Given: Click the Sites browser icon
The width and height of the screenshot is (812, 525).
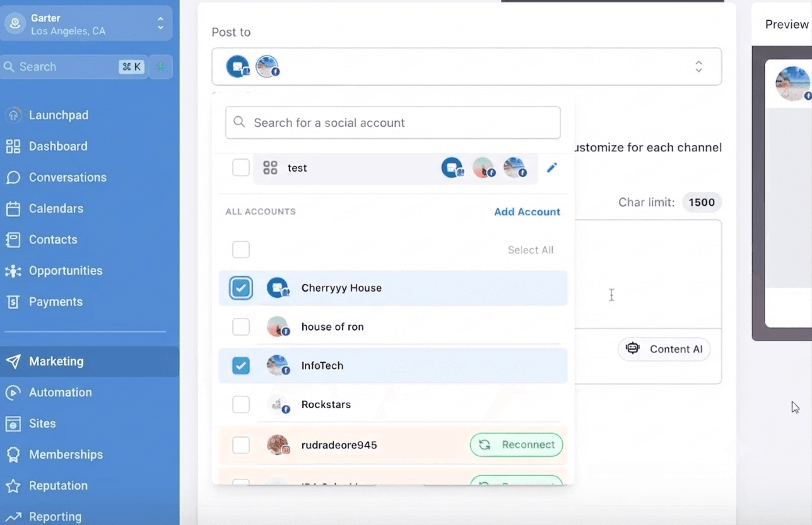Looking at the screenshot, I should pyautogui.click(x=13, y=423).
